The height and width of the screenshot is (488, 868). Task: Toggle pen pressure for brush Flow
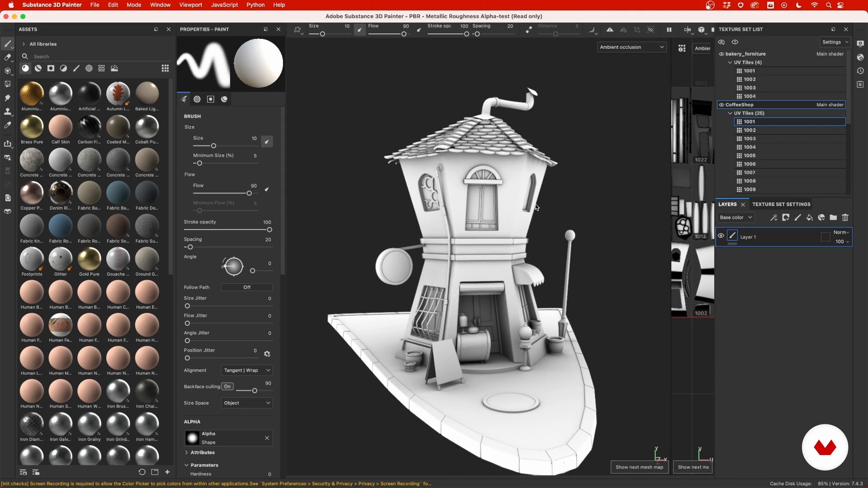(x=267, y=189)
